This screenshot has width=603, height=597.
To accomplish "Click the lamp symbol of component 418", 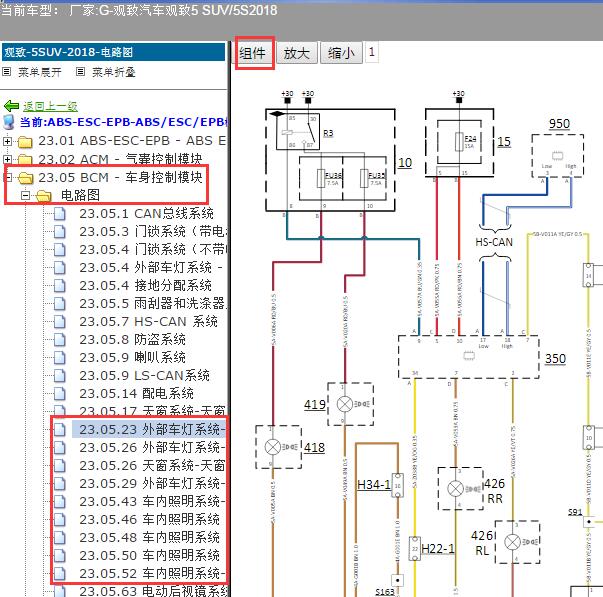I will coord(273,447).
